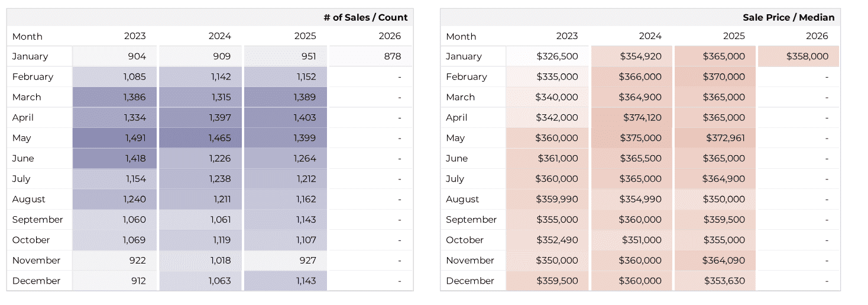Select the September row label in Sale Price table
The image size is (868, 305).
click(471, 220)
